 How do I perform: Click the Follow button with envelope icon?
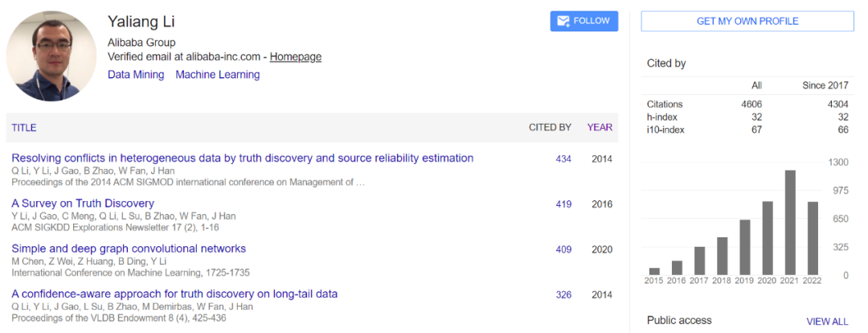[583, 21]
